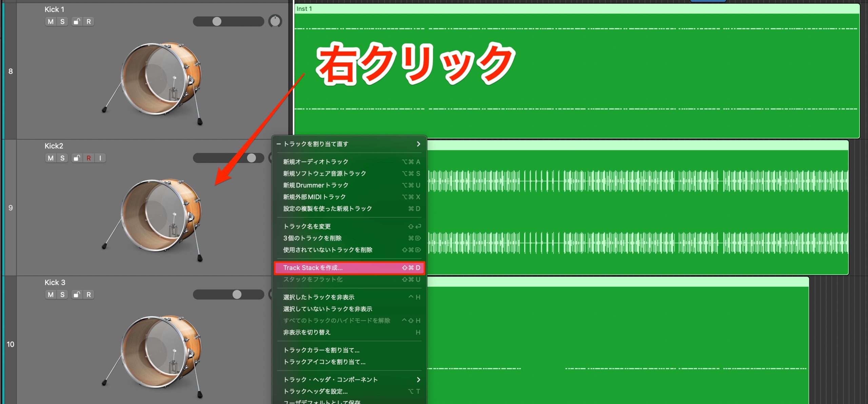
Task: Toggle freeze lock on Kick2 track
Action: click(77, 158)
